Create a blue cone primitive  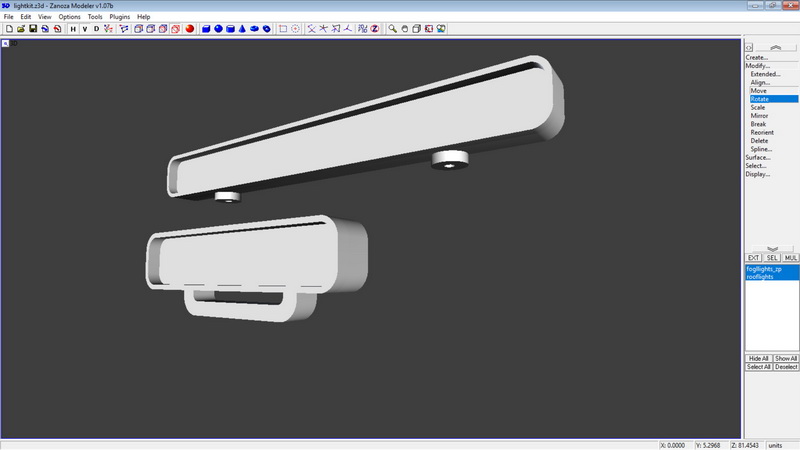click(x=243, y=29)
